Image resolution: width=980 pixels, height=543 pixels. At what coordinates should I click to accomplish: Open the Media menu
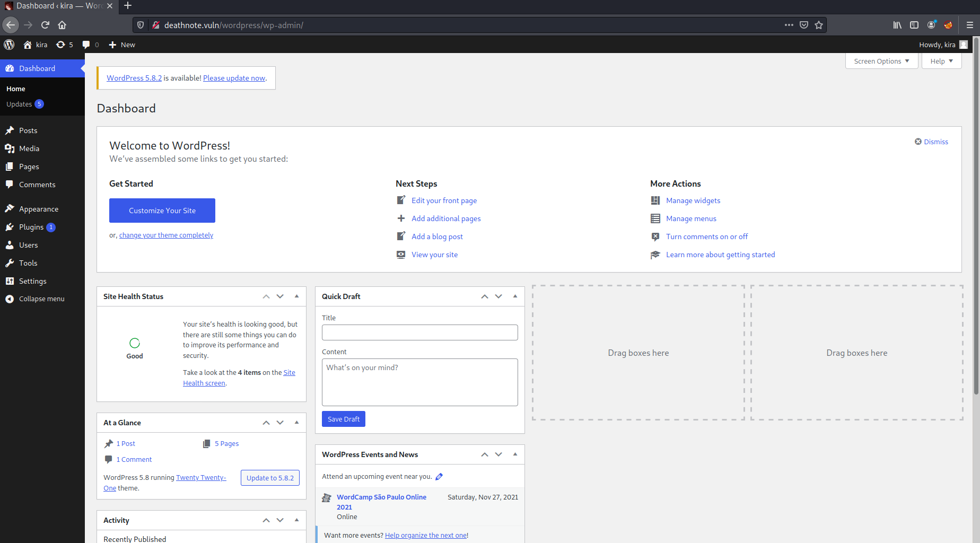point(42,148)
